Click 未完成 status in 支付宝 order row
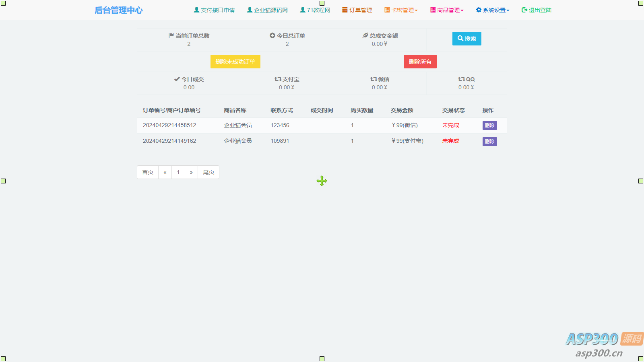Screen dimensions: 644x362 click(451, 141)
